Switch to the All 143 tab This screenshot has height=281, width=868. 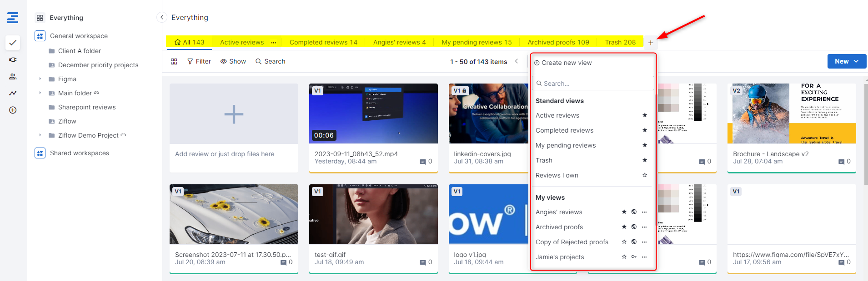coord(189,42)
